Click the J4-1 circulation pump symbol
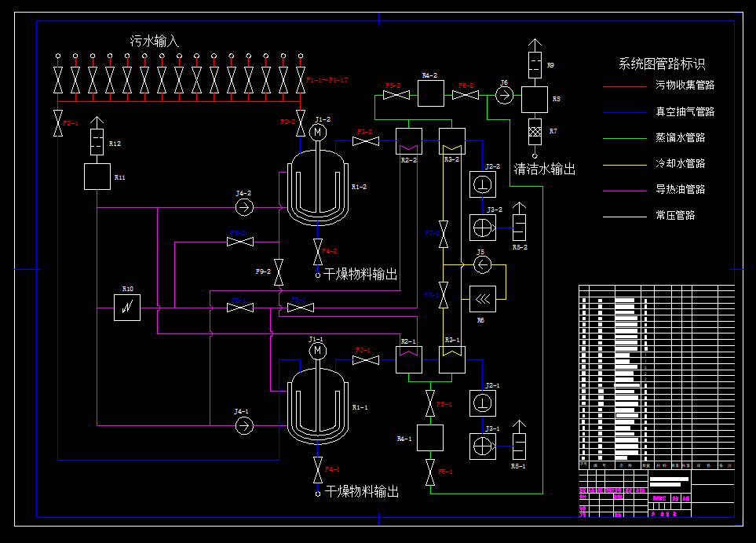The height and width of the screenshot is (543, 756). 244,425
